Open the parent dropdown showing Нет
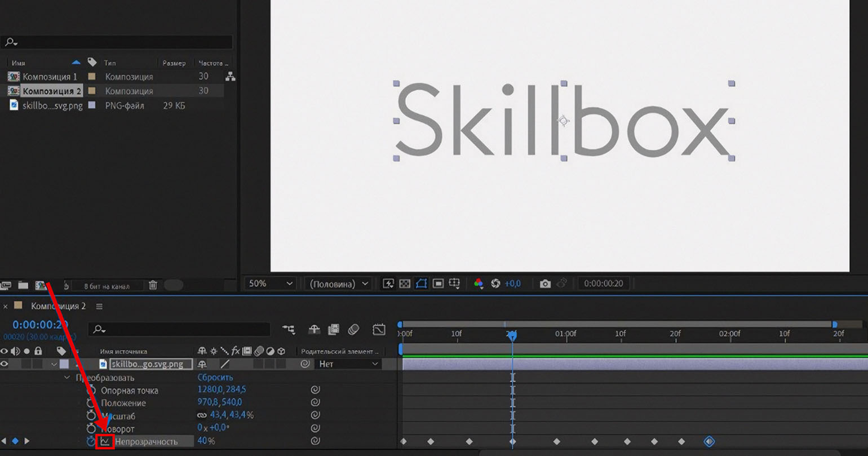The height and width of the screenshot is (456, 868). pyautogui.click(x=349, y=364)
